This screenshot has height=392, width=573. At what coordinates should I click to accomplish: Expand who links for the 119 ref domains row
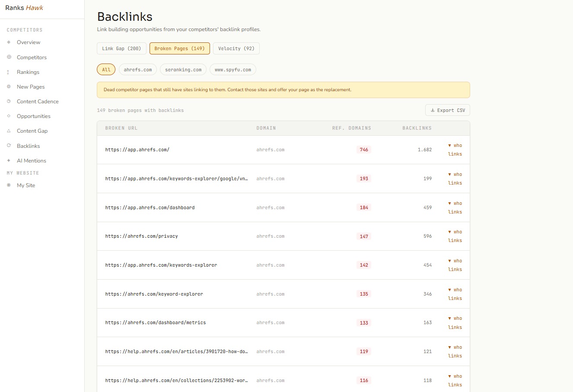[x=455, y=352]
